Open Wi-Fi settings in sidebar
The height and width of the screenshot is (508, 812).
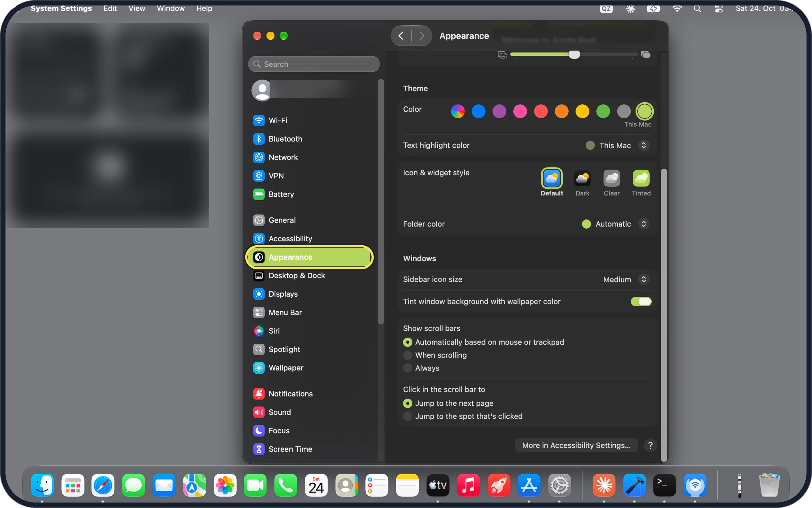click(310, 120)
